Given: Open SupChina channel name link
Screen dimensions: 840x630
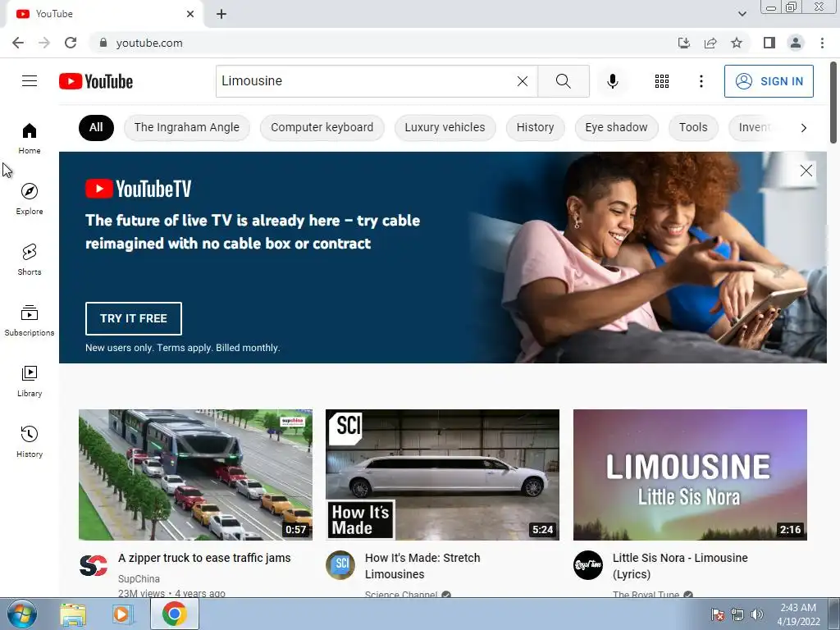Looking at the screenshot, I should [139, 579].
